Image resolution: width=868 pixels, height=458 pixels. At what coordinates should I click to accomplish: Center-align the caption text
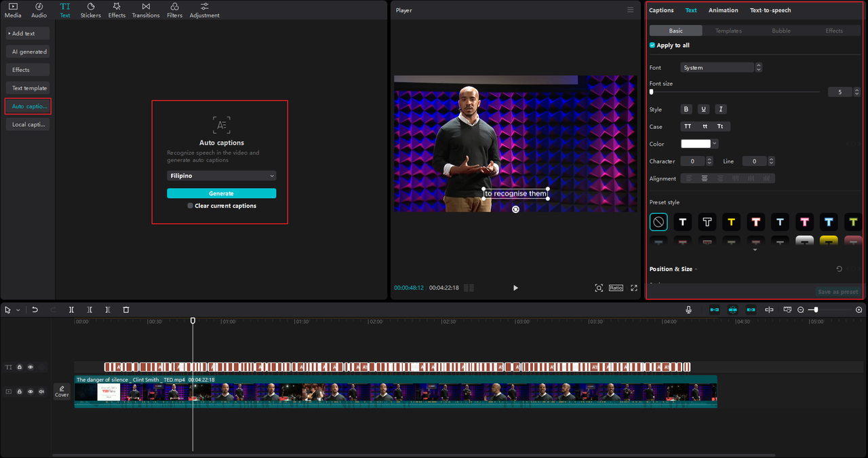705,178
